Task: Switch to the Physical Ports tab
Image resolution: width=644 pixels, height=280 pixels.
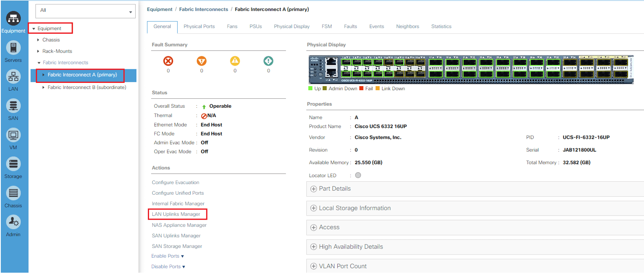Action: (199, 27)
